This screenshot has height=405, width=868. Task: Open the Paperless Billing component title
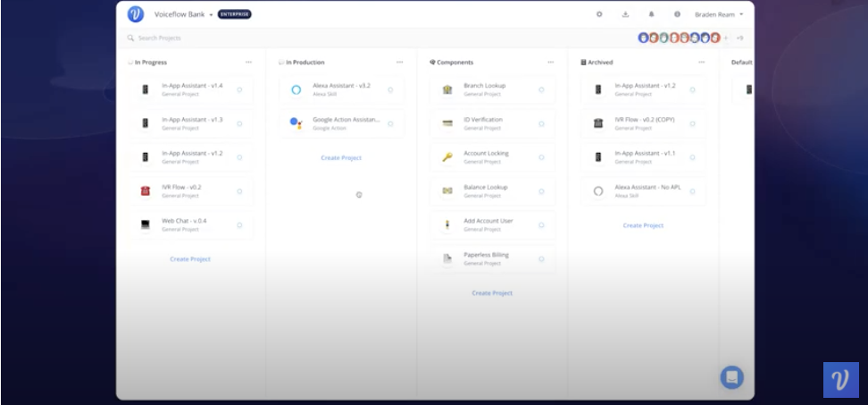tap(486, 255)
